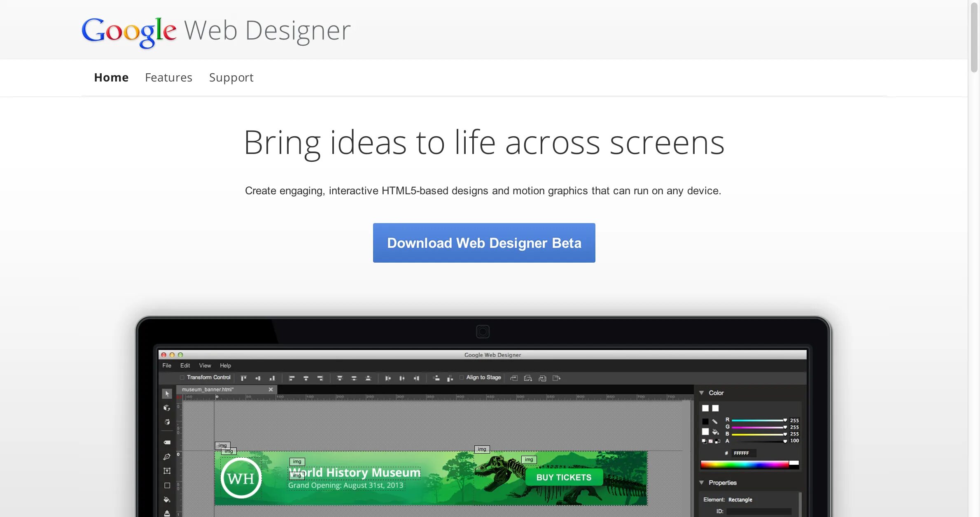The width and height of the screenshot is (980, 517).
Task: Click the distribute top edges icon
Action: tap(340, 378)
